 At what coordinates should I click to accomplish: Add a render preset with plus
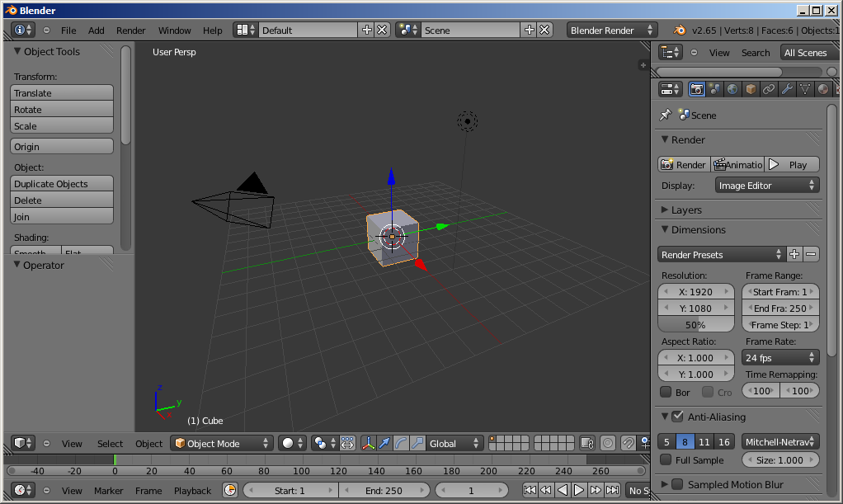point(794,254)
